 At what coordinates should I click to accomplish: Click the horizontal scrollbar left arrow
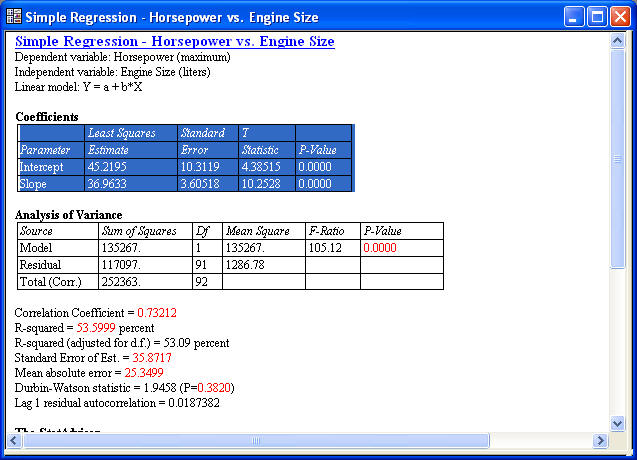pyautogui.click(x=14, y=440)
